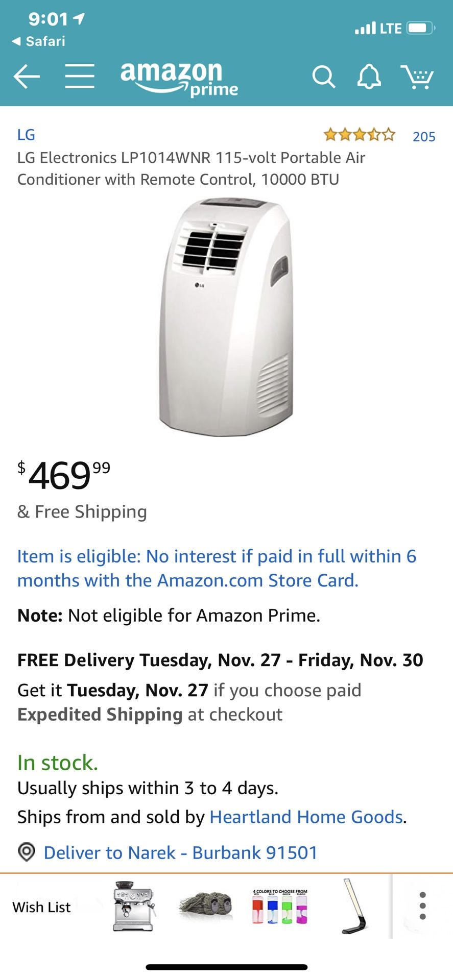
Task: Open the three-dot more options menu
Action: coord(422,906)
